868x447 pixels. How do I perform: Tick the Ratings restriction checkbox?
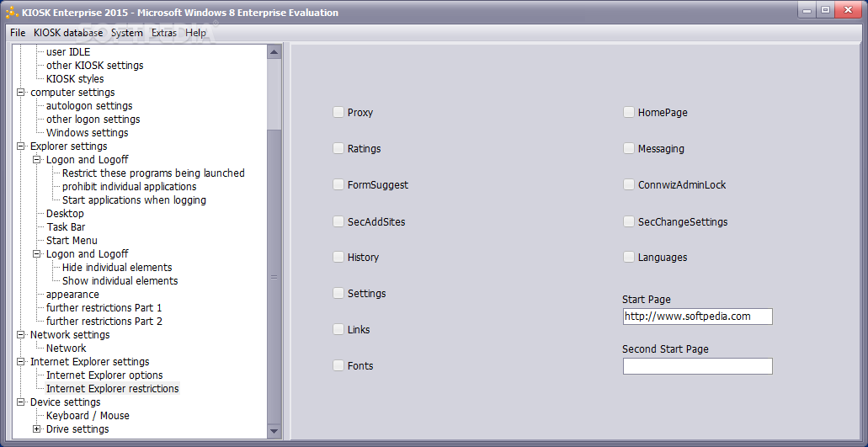(x=338, y=148)
